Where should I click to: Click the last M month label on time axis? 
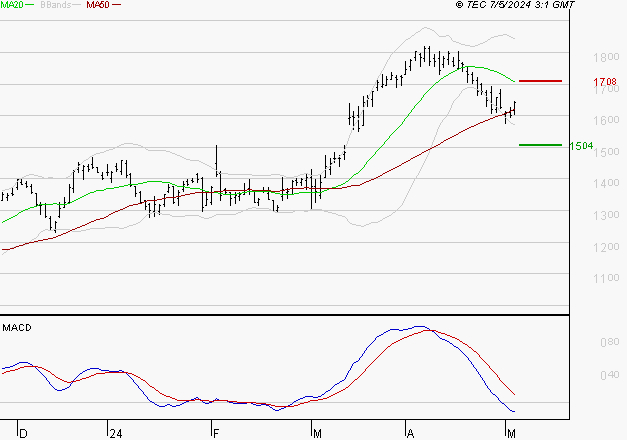pyautogui.click(x=511, y=434)
